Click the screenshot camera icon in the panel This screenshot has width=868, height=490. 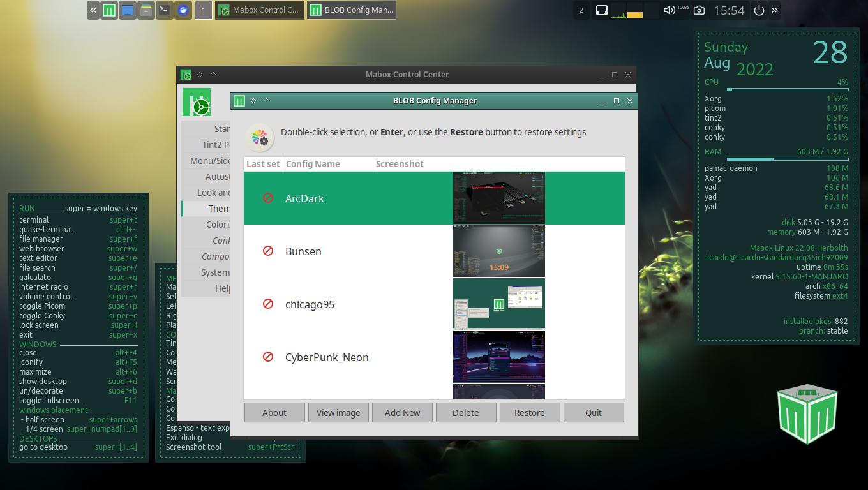pyautogui.click(x=700, y=10)
